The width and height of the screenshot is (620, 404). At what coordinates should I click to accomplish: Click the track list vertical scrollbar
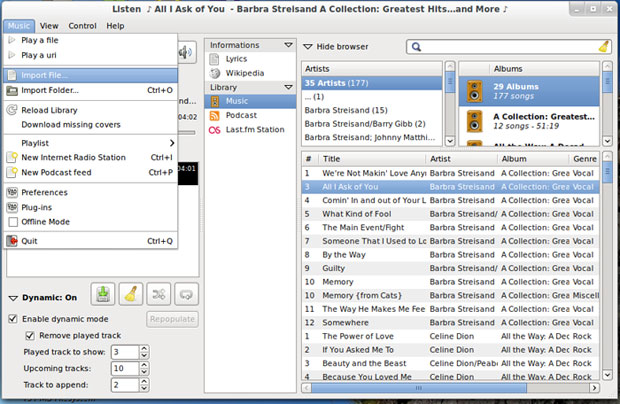pyautogui.click(x=607, y=172)
